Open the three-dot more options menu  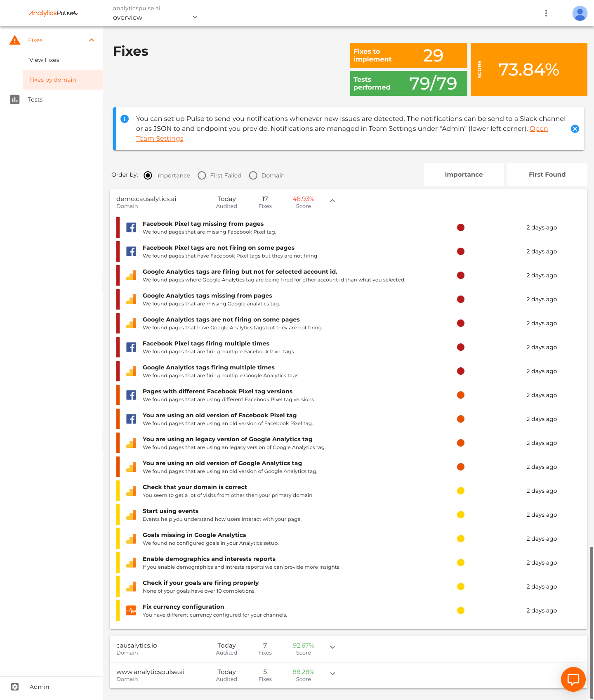click(546, 13)
